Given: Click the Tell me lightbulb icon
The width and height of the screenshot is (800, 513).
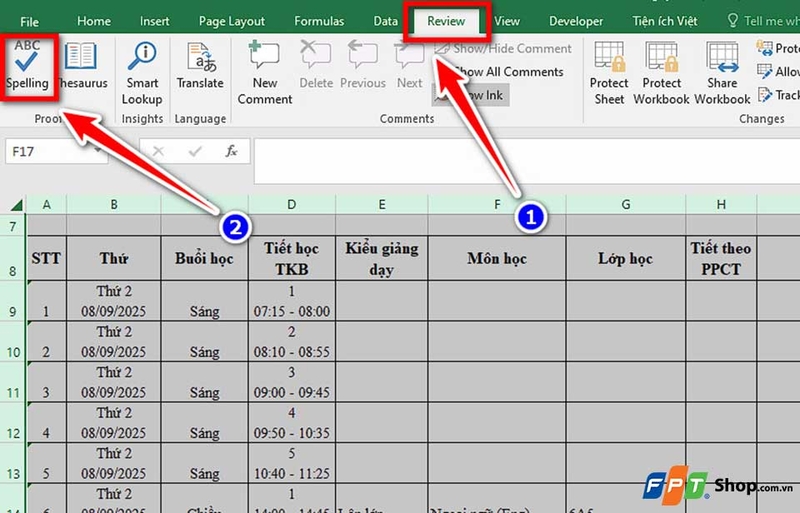Looking at the screenshot, I should click(x=733, y=21).
